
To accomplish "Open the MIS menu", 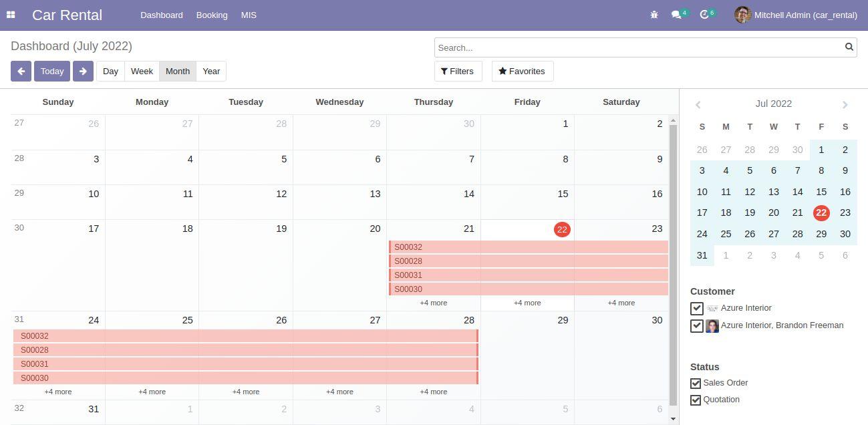I will pyautogui.click(x=249, y=15).
